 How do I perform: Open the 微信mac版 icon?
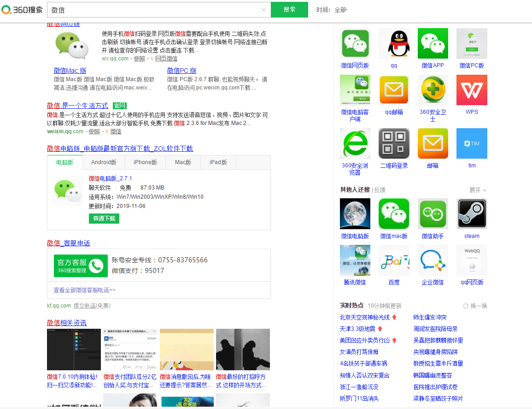click(393, 213)
